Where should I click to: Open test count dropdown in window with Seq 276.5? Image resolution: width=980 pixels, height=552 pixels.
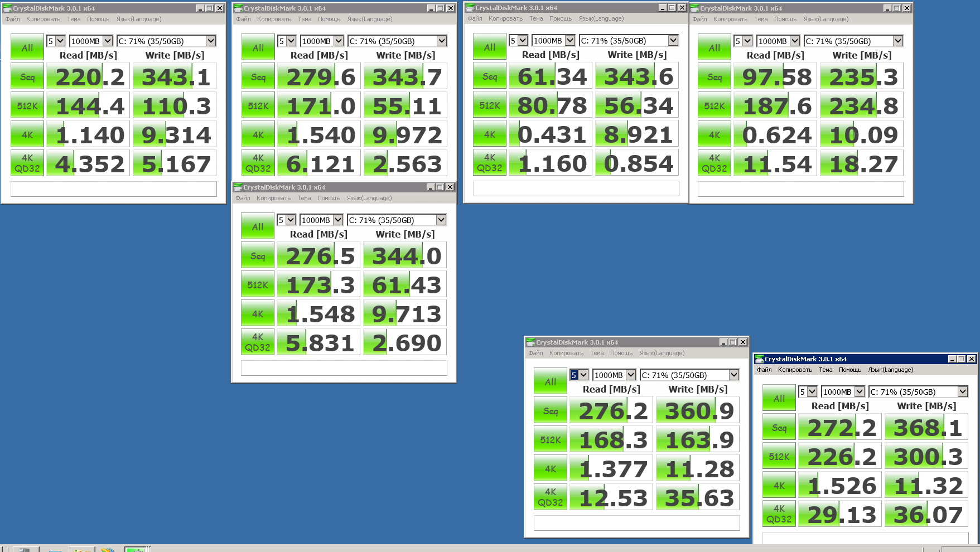[x=287, y=220]
